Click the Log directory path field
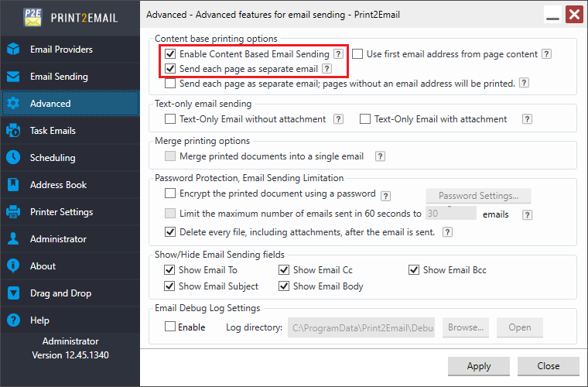Viewport: 588px width, 387px height. (x=361, y=327)
